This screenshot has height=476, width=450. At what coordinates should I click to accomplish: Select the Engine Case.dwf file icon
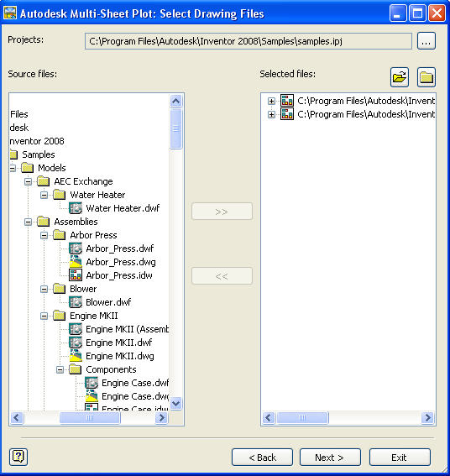pos(92,383)
